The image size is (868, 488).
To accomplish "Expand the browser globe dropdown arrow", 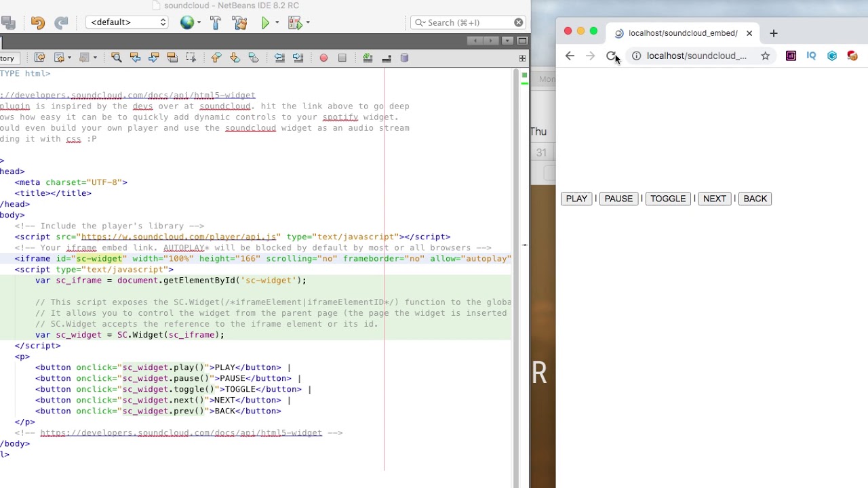I will [x=199, y=22].
